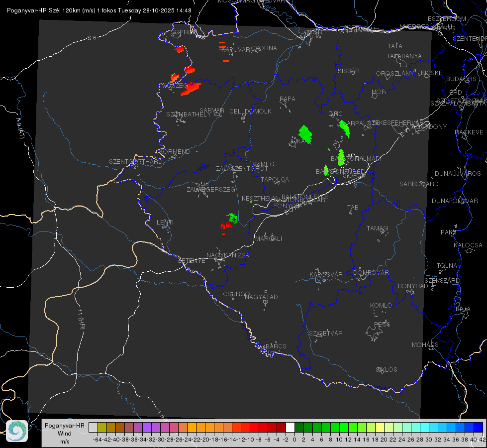Click the KALOCSA city label
The width and height of the screenshot is (487, 448).
(x=468, y=245)
